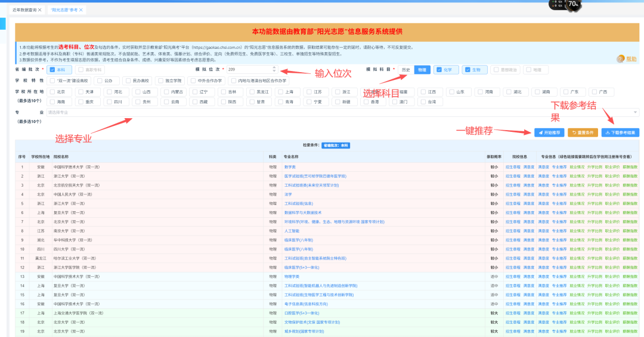Image resolution: width=644 pixels, height=337 pixels.
Task: Check the 四川 location checkbox
Action: [x=109, y=101]
